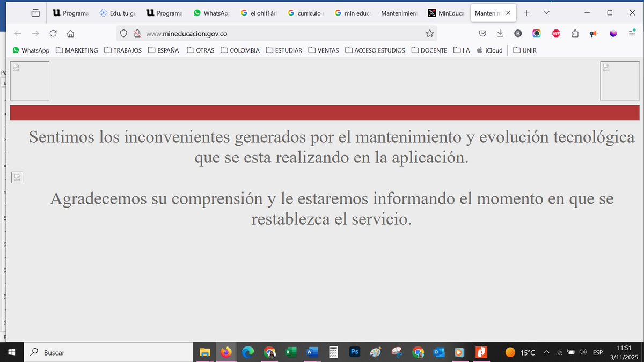Expand the MARKETING bookmarks folder
Image resolution: width=644 pixels, height=362 pixels.
[x=77, y=50]
